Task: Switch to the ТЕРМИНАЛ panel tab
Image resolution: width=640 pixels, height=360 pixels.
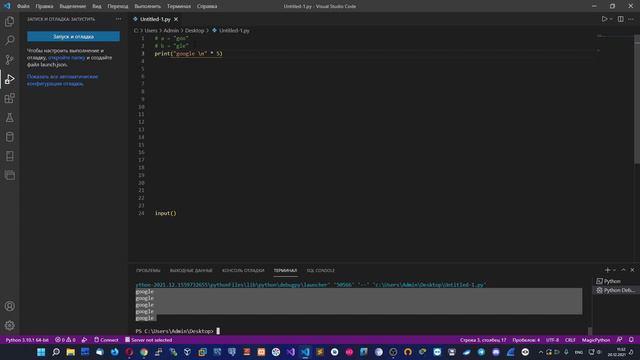Action: (285, 271)
